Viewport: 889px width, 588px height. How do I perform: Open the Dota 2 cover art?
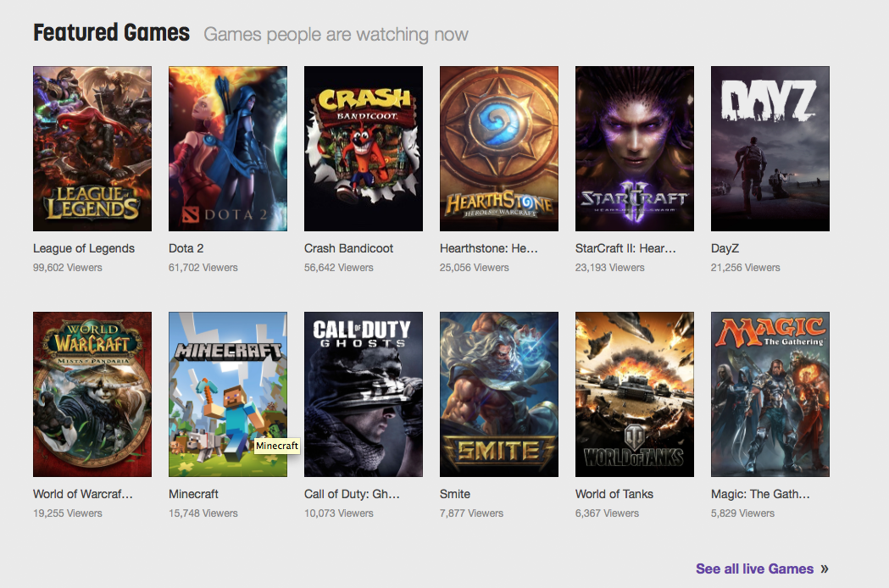pos(228,148)
